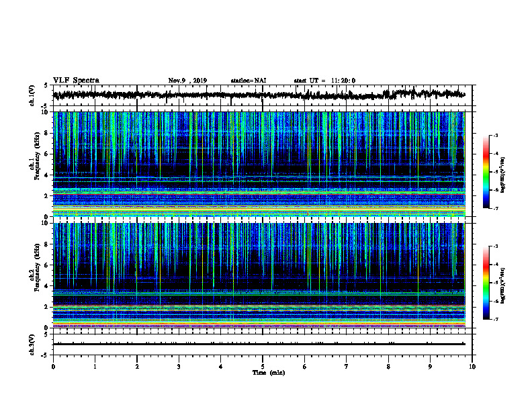Click inside the ch.2 spectrogram panel
The width and height of the screenshot is (532, 411).
[259, 275]
